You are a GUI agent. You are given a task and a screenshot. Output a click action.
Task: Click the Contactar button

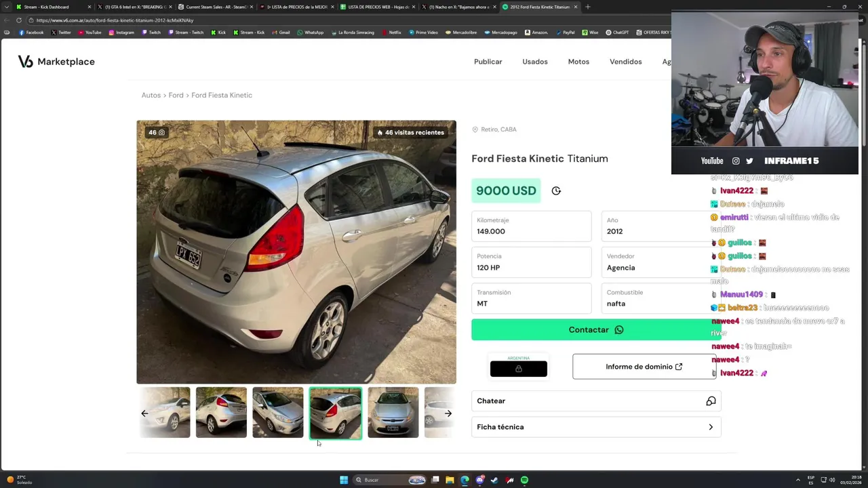pos(596,330)
